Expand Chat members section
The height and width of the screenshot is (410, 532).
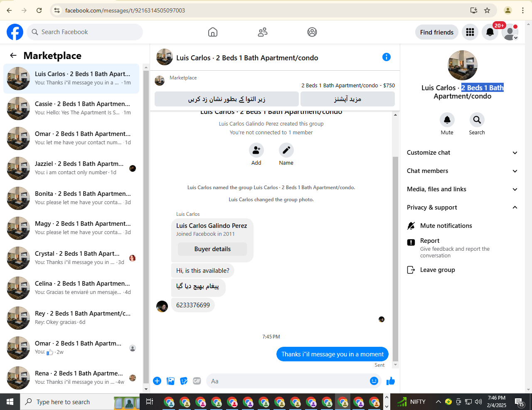click(463, 171)
